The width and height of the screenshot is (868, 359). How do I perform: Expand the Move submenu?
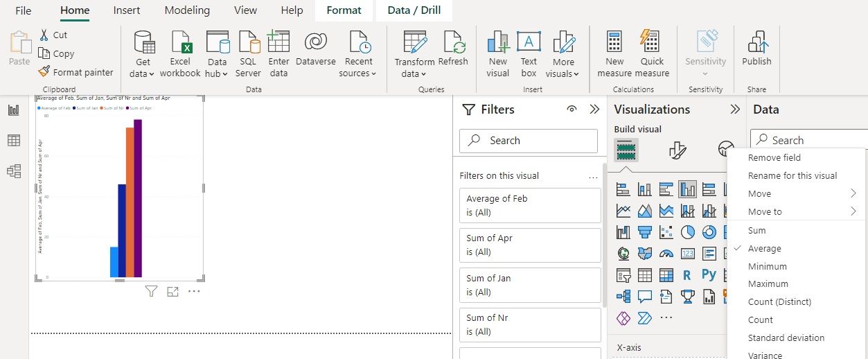coord(797,194)
